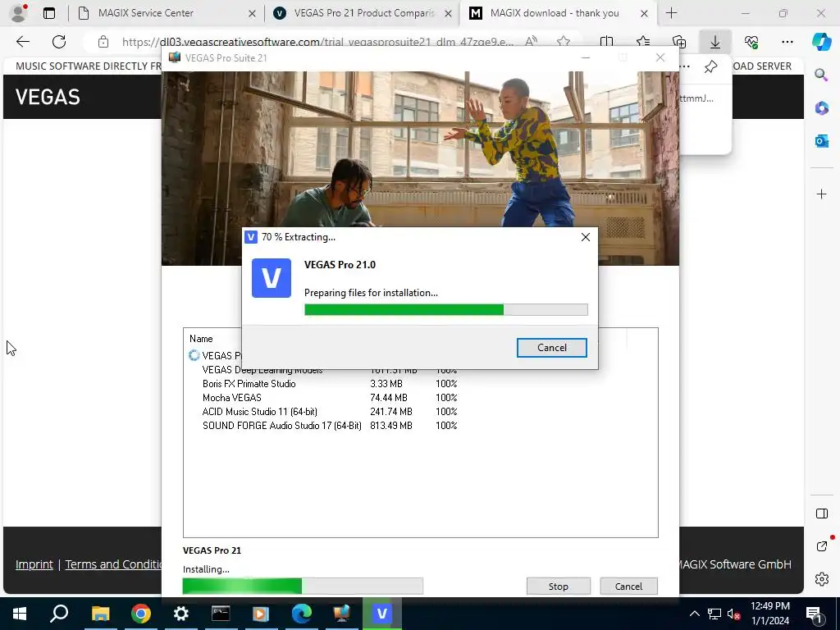
Task: Open Edge profile avatar
Action: tap(20, 13)
